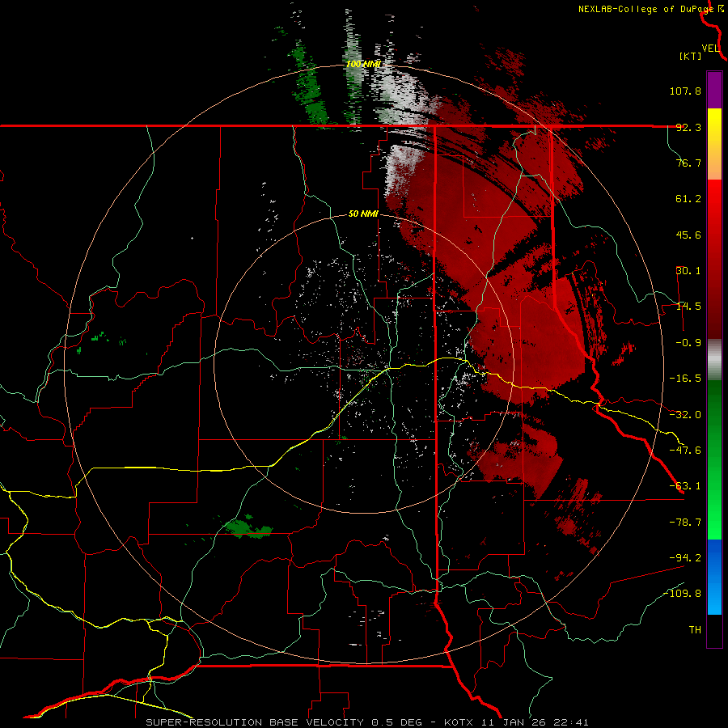Click the -109.8 legend value
The width and height of the screenshot is (728, 728).
[x=683, y=594]
